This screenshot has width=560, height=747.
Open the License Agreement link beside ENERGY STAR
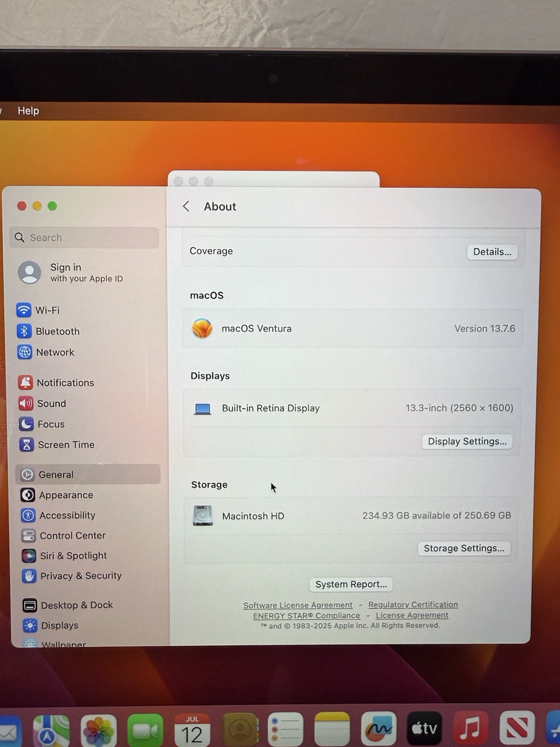pyautogui.click(x=412, y=615)
